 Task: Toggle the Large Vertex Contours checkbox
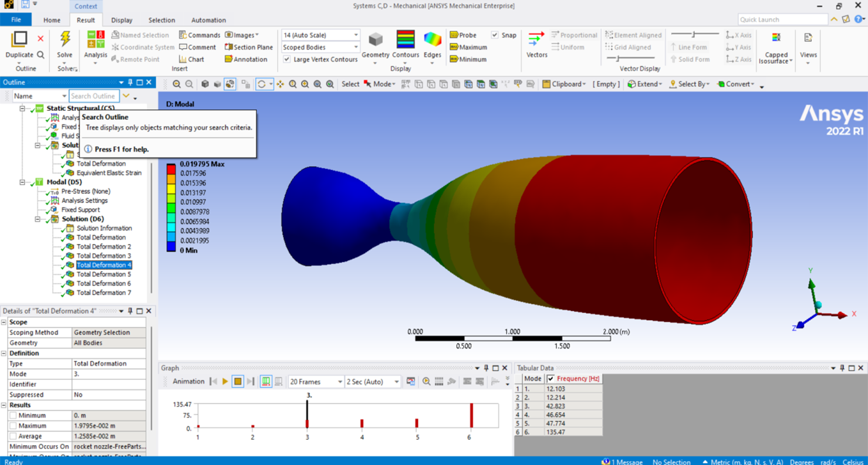pos(286,59)
